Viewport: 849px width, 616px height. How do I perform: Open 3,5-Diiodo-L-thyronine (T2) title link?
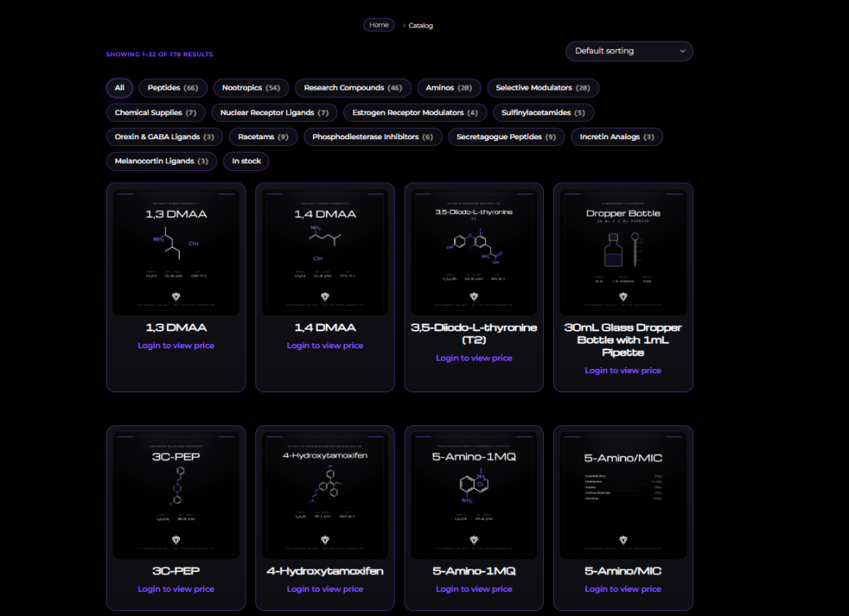[473, 333]
